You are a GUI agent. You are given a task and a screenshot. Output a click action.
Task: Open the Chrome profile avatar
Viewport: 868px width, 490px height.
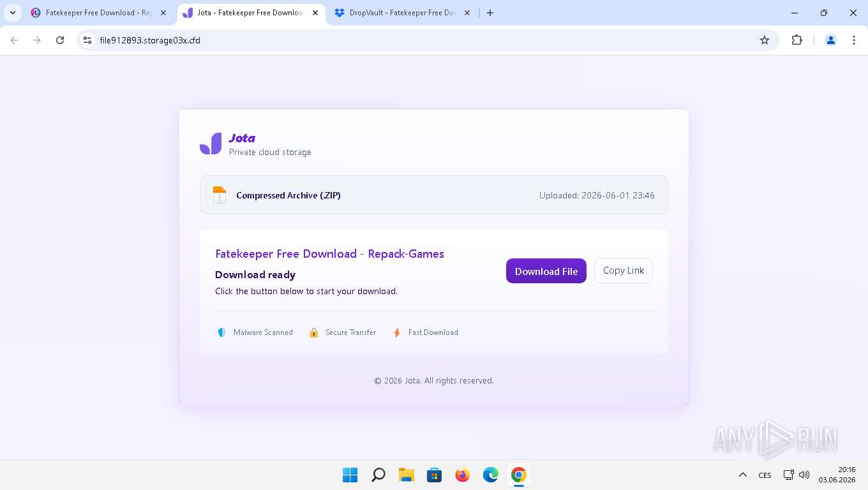point(831,40)
